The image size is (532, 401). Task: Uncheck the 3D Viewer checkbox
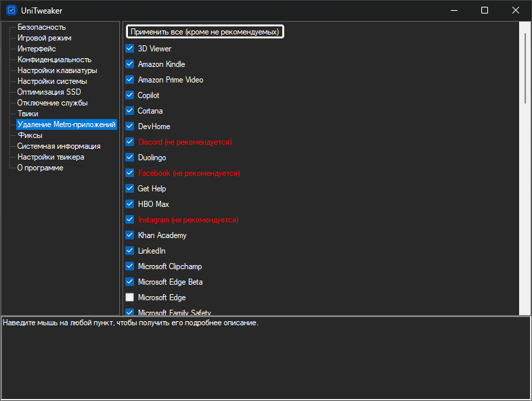[x=130, y=49]
